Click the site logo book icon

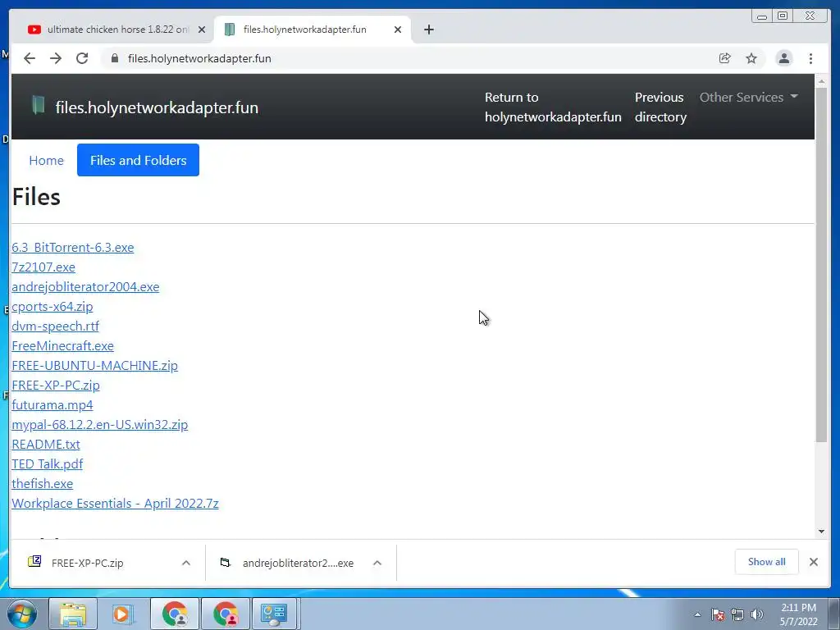click(38, 105)
